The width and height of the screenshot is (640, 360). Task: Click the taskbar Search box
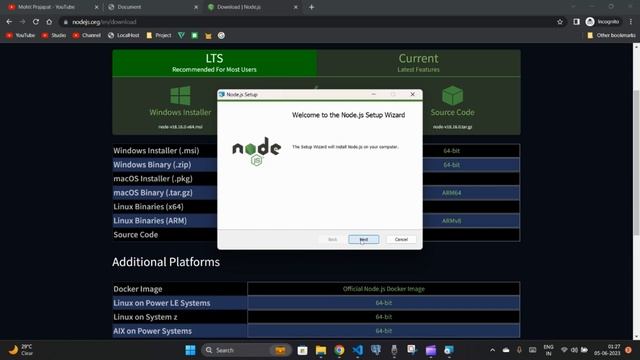247,350
